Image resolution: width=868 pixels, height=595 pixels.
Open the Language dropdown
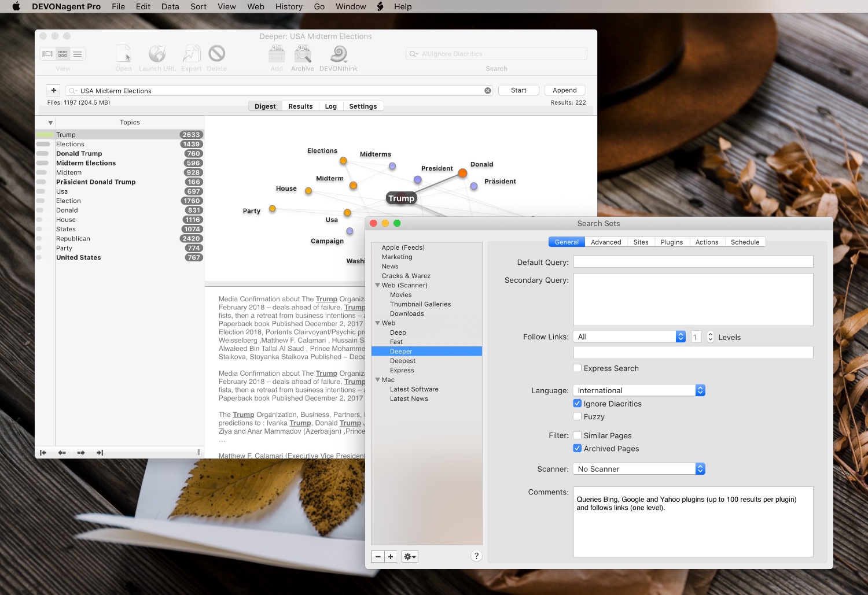[x=639, y=390]
